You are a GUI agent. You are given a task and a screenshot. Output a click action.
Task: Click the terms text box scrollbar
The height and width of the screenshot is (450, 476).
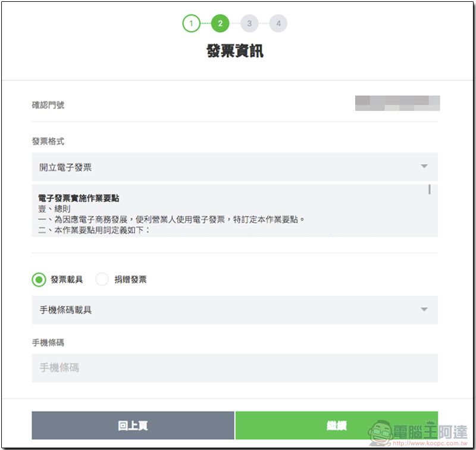[x=430, y=189]
